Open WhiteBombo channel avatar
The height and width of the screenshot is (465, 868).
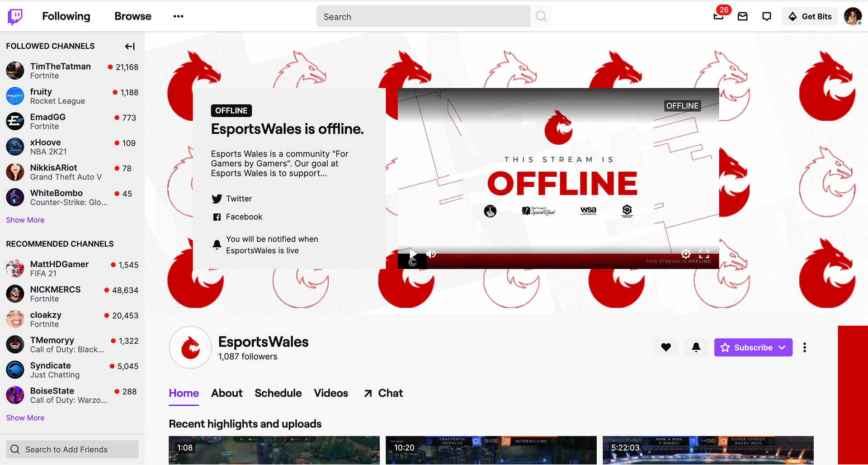tap(15, 197)
